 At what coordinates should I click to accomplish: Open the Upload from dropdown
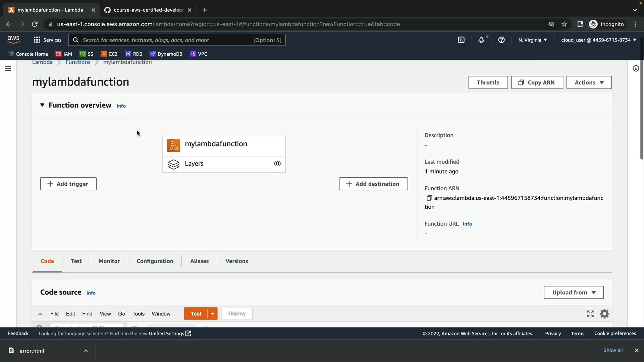(574, 292)
